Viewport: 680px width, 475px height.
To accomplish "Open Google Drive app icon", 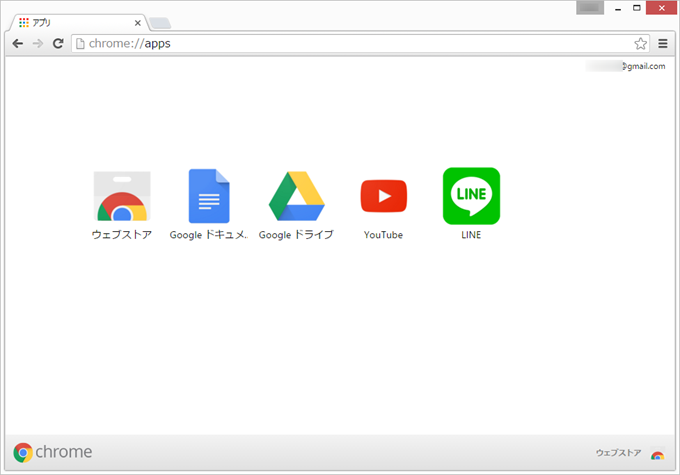I will point(297,196).
